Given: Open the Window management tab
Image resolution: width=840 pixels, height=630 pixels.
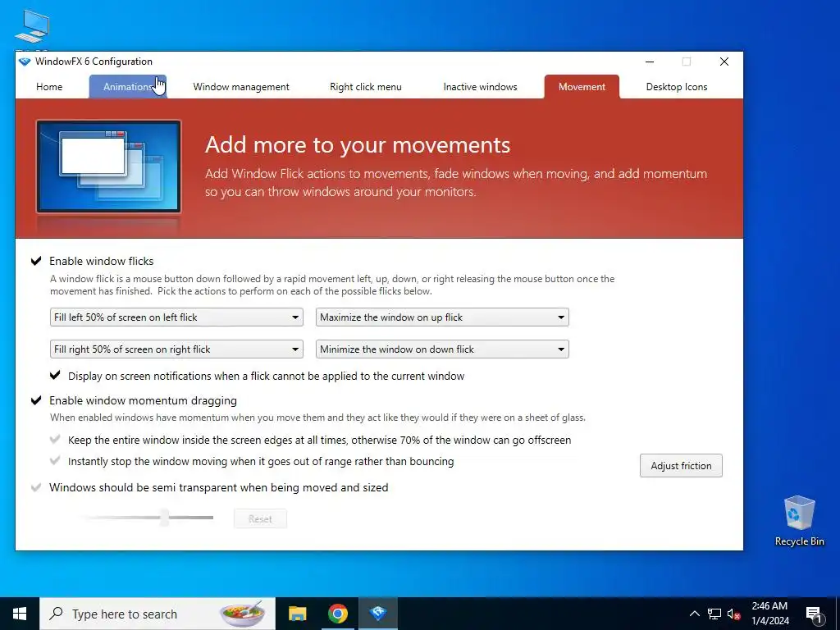Looking at the screenshot, I should 241,87.
